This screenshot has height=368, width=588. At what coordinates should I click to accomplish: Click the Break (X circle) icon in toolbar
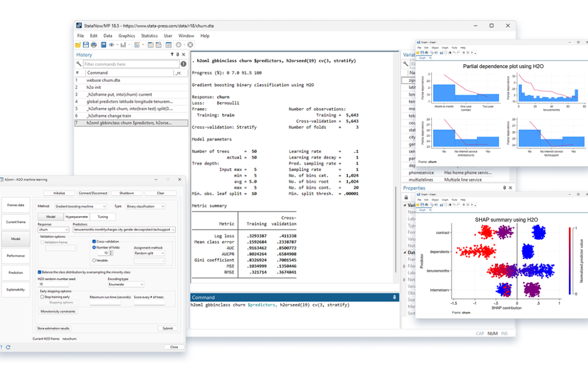pos(191,45)
